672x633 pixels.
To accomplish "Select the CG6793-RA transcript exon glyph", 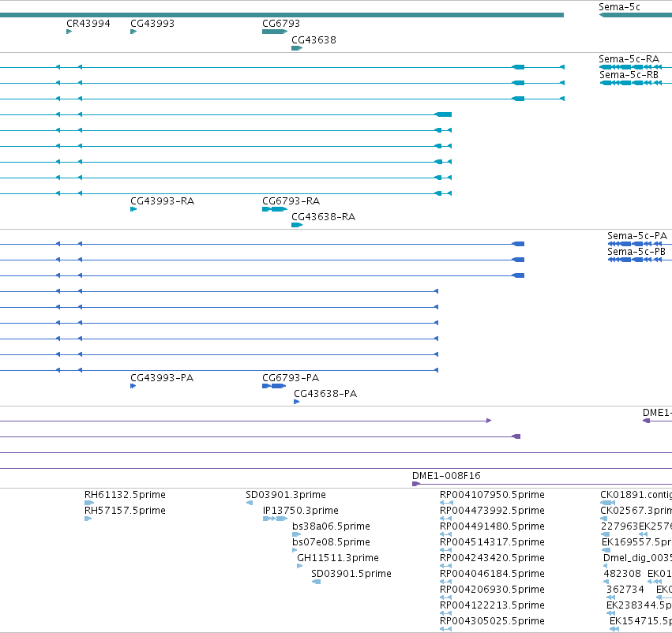I will click(x=275, y=209).
